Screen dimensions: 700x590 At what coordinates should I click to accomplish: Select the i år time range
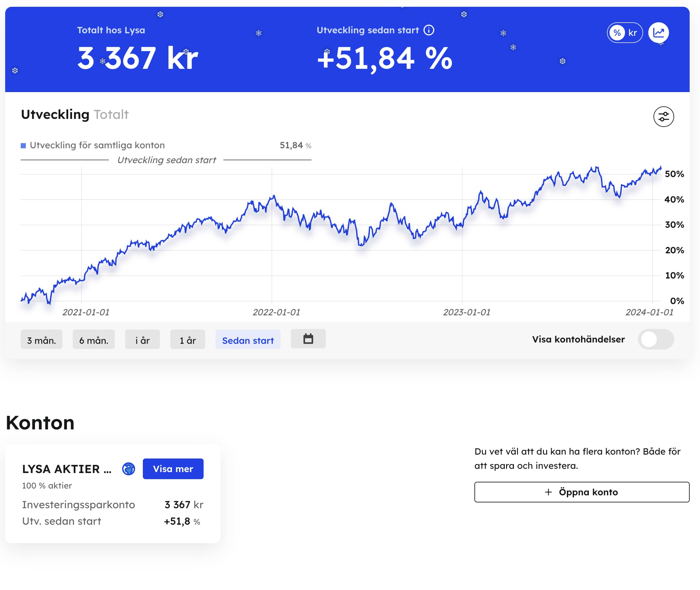tap(143, 340)
